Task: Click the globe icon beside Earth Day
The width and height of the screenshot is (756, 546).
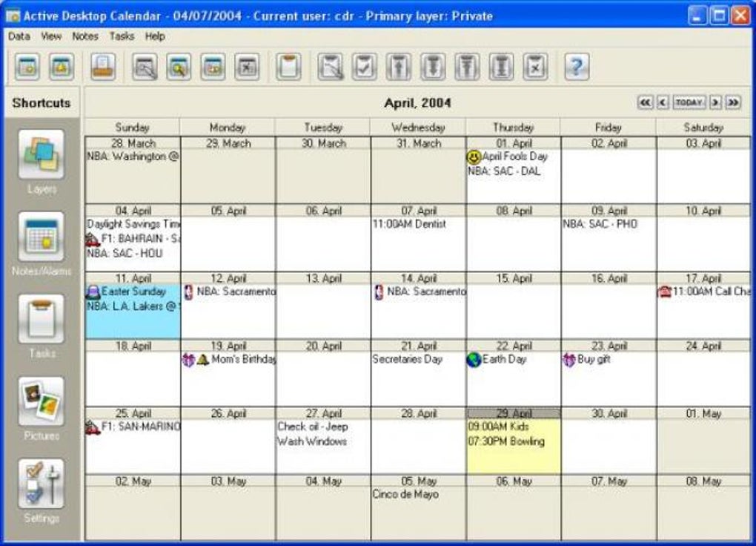Action: point(474,360)
